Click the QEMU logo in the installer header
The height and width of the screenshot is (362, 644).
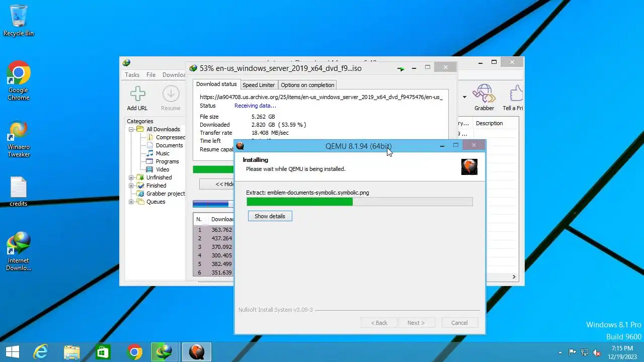click(469, 166)
